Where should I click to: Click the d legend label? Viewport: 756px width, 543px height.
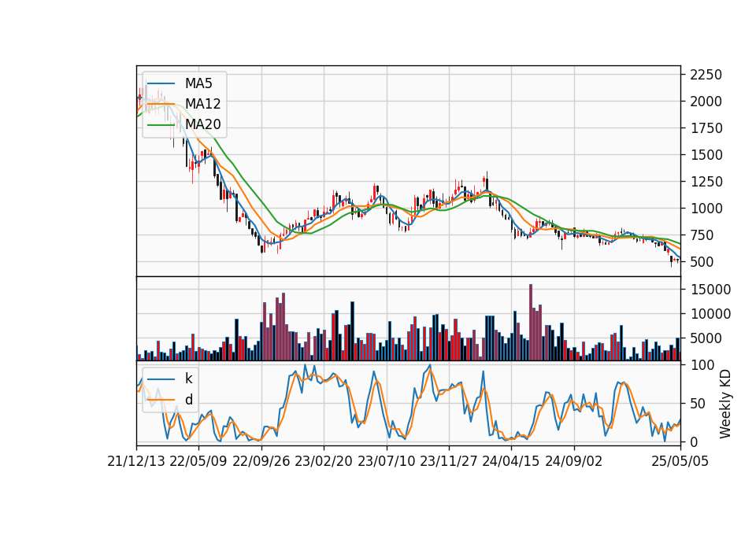(x=189, y=400)
